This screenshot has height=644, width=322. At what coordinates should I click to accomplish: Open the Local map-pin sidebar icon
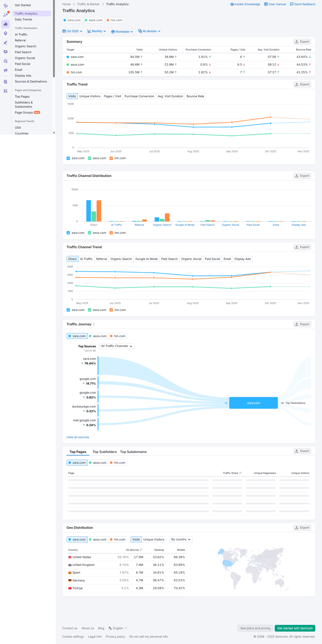[x=6, y=33]
